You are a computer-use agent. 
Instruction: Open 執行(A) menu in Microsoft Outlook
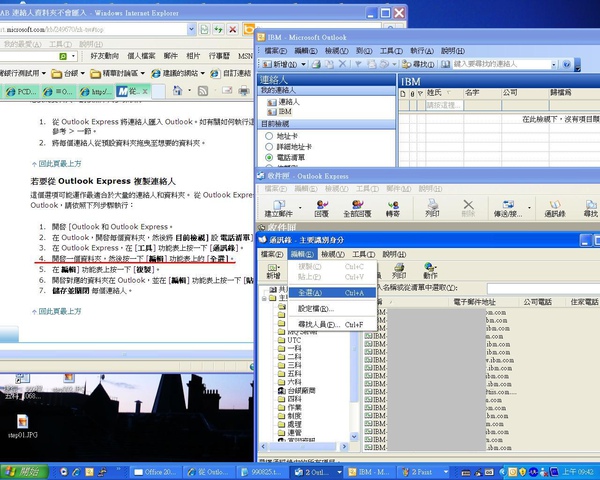(x=422, y=51)
